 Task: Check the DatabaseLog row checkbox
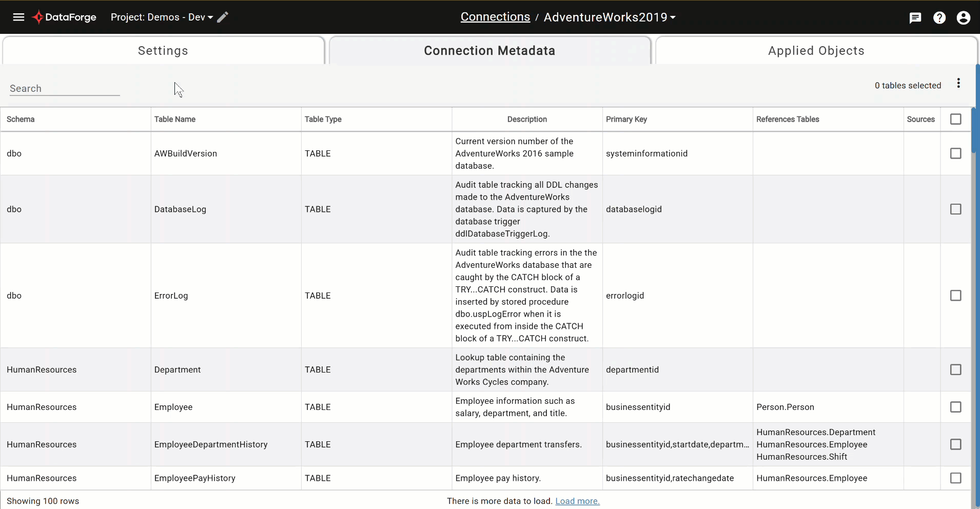point(955,209)
